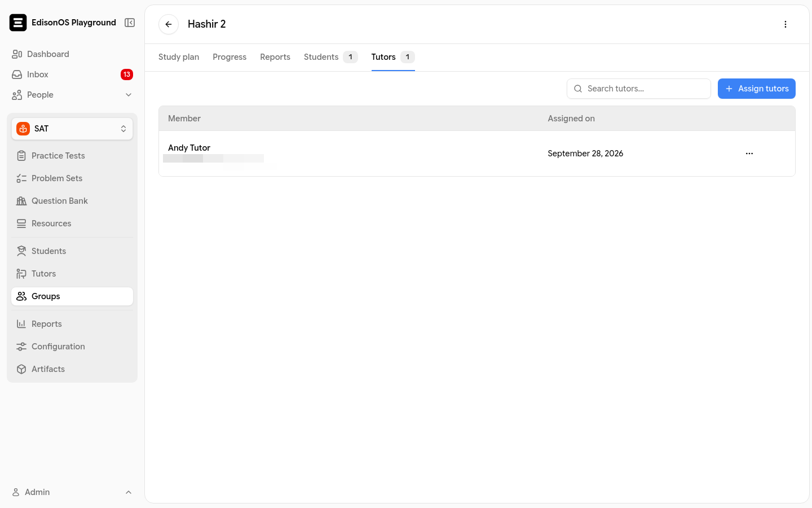Viewport: 812px width, 508px height.
Task: Open the Artifacts page
Action: pos(72,369)
